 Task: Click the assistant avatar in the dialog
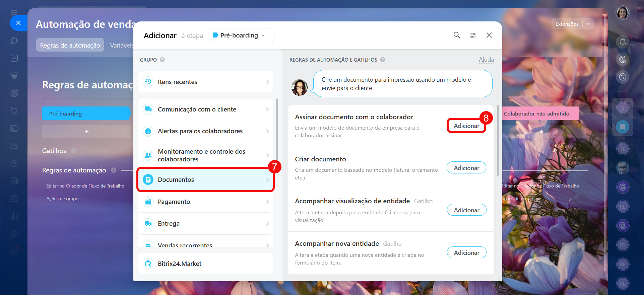point(299,87)
